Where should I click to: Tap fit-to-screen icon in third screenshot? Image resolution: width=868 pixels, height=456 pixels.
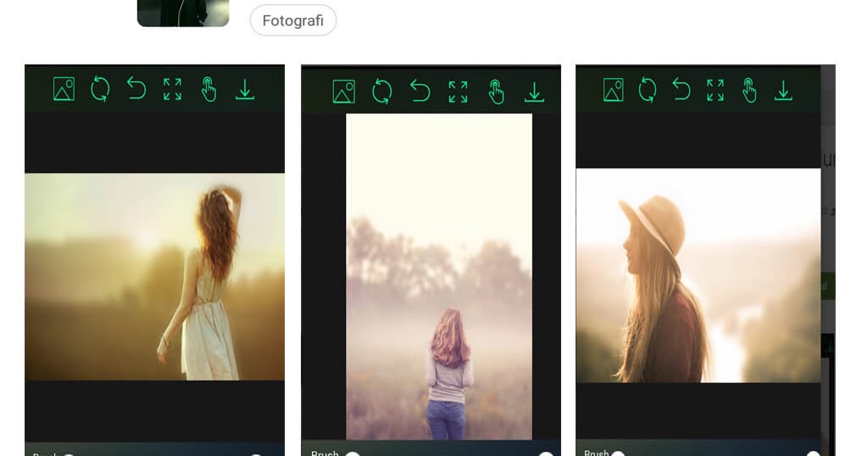715,90
